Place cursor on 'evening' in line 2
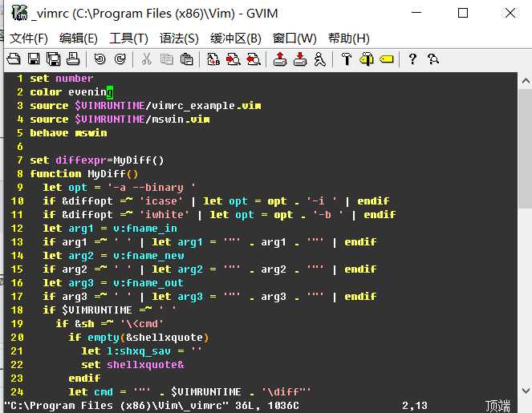This screenshot has height=413, width=532. pos(91,92)
